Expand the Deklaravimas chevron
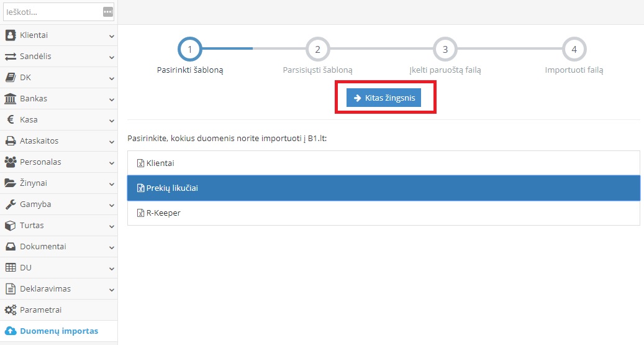Image resolution: width=644 pixels, height=345 pixels. [112, 290]
